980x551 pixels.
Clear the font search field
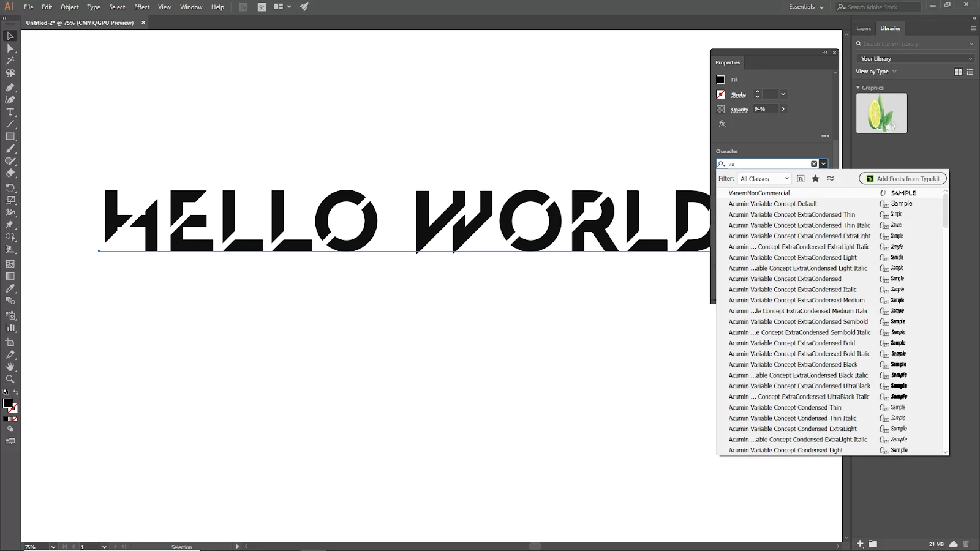pos(814,163)
